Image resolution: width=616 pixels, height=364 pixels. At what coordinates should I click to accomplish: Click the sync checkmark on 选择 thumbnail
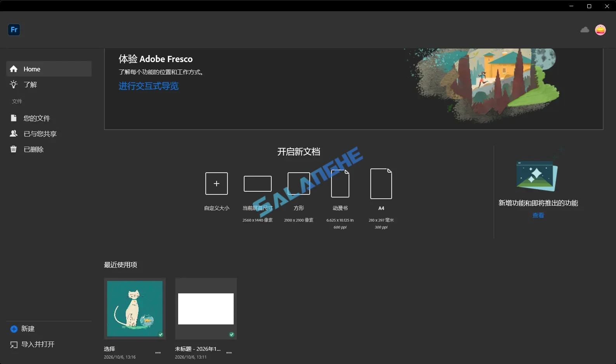[x=161, y=335]
